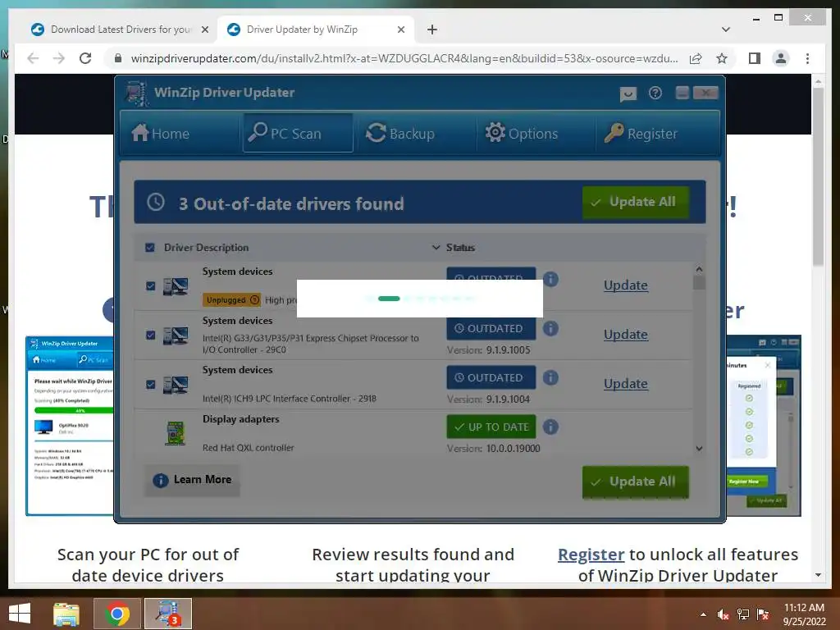Click Update link for 29C0 chipset driver
840x630 pixels.
coord(626,335)
